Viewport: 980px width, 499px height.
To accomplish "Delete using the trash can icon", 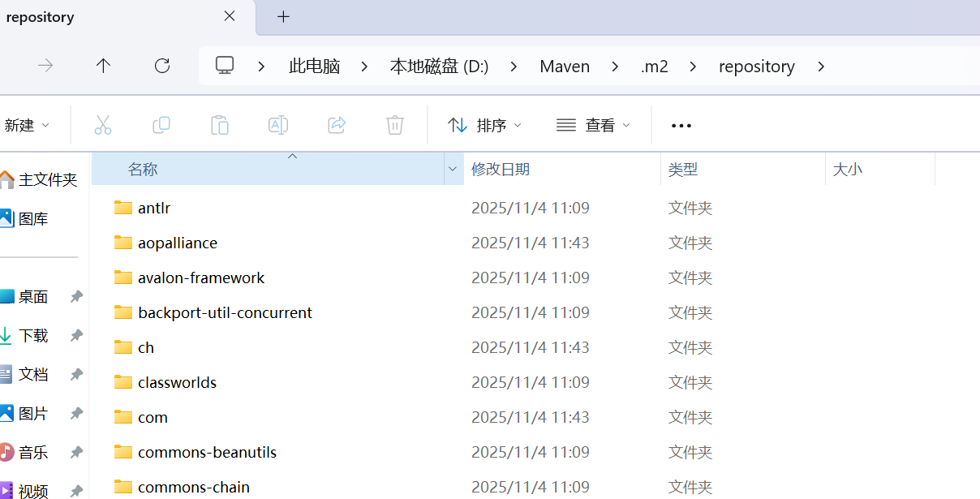I will [395, 125].
